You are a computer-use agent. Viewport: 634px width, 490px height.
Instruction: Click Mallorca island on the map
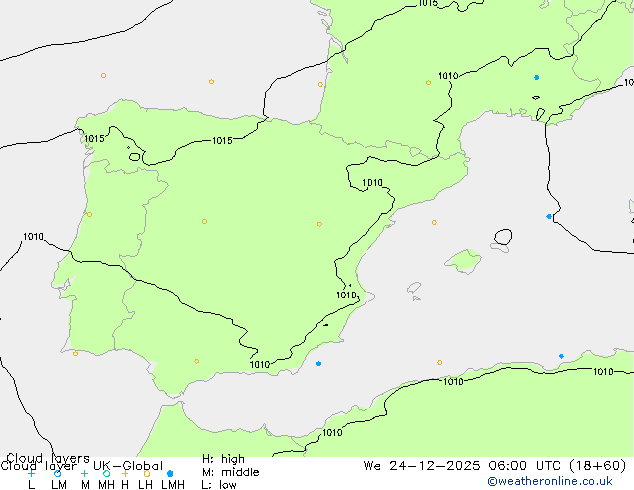click(464, 261)
